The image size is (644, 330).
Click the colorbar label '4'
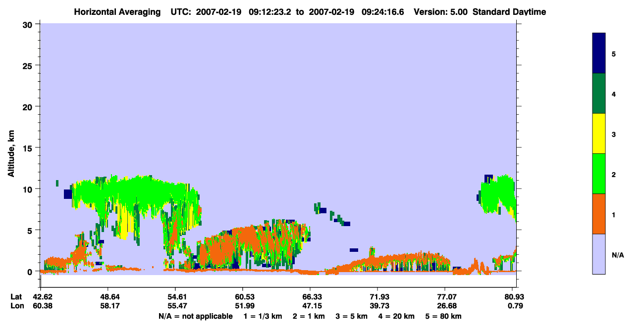coord(614,94)
